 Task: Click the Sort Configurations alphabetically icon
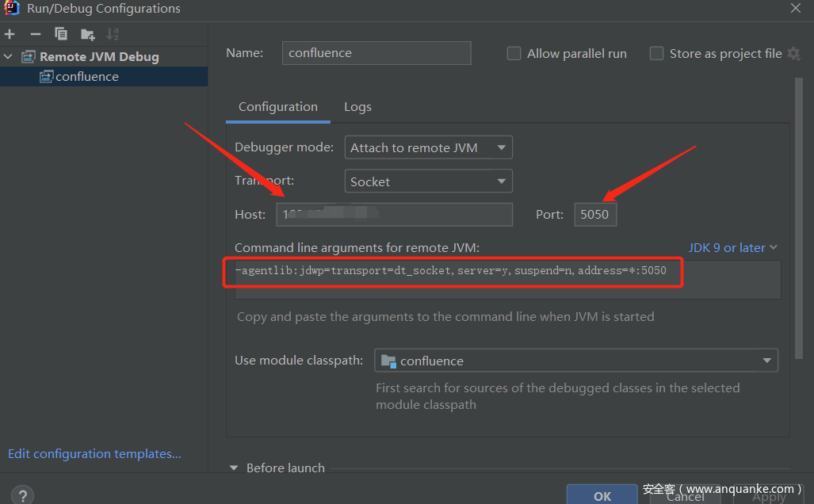113,34
